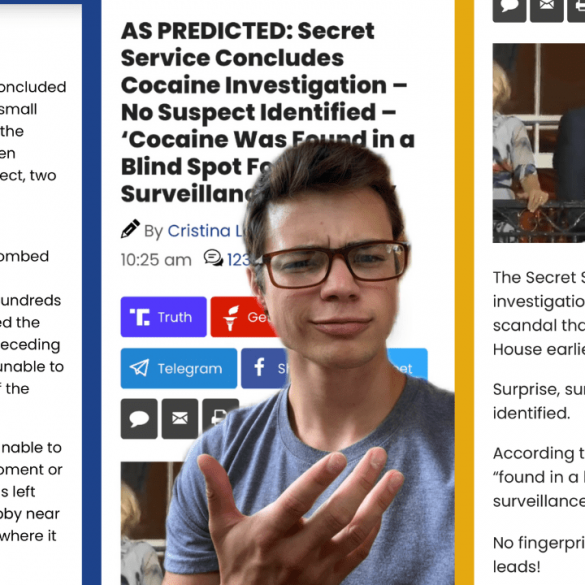Open the 'AS PREDICTED' article headline
Image resolution: width=585 pixels, height=585 pixels.
(268, 112)
